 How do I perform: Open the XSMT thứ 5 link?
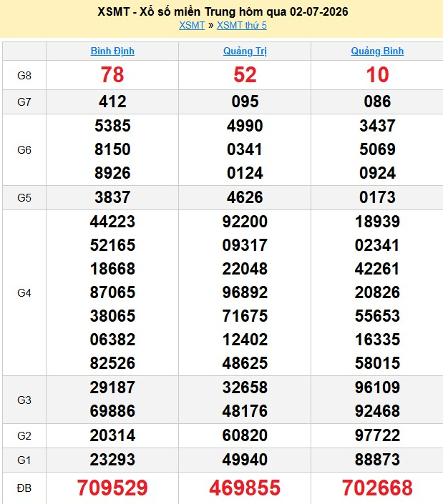(242, 26)
